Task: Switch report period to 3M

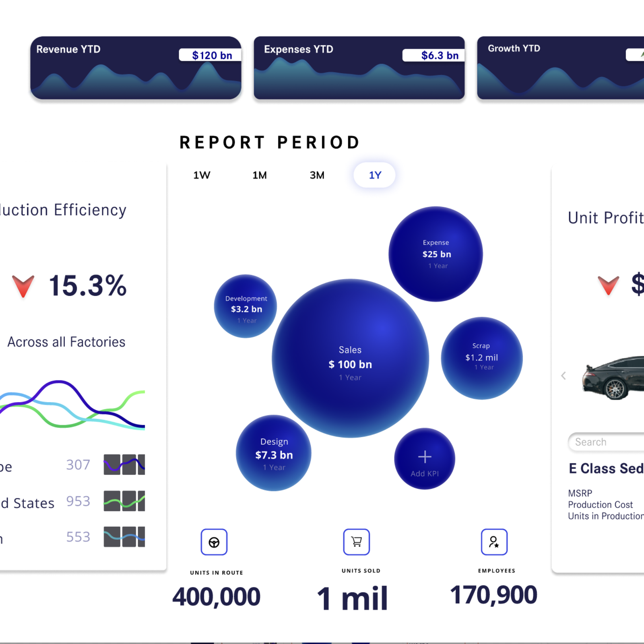Action: point(317,175)
